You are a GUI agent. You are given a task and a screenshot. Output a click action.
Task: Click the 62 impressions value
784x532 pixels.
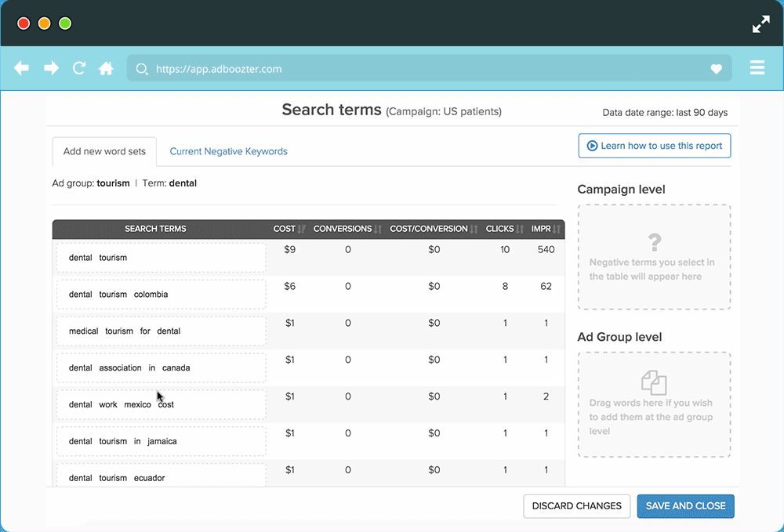[546, 286]
